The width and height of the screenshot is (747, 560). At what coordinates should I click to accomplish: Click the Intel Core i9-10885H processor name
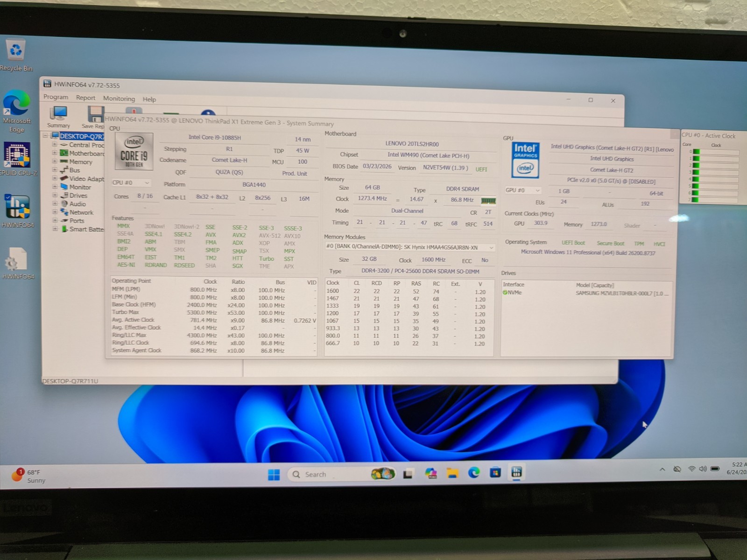click(215, 138)
